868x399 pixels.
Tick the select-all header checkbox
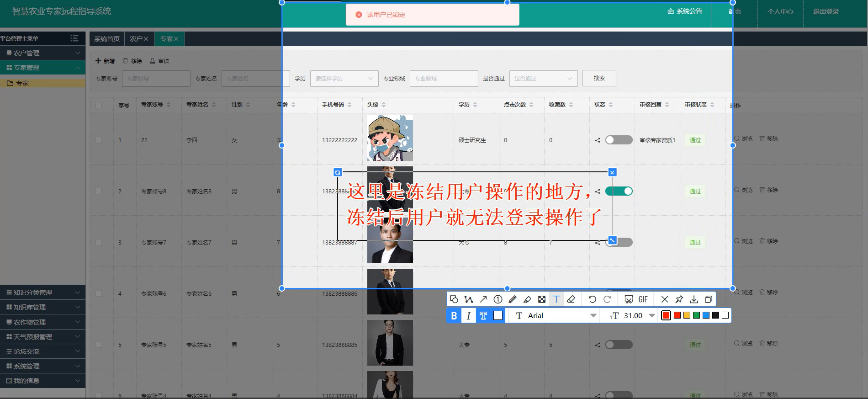[x=99, y=105]
